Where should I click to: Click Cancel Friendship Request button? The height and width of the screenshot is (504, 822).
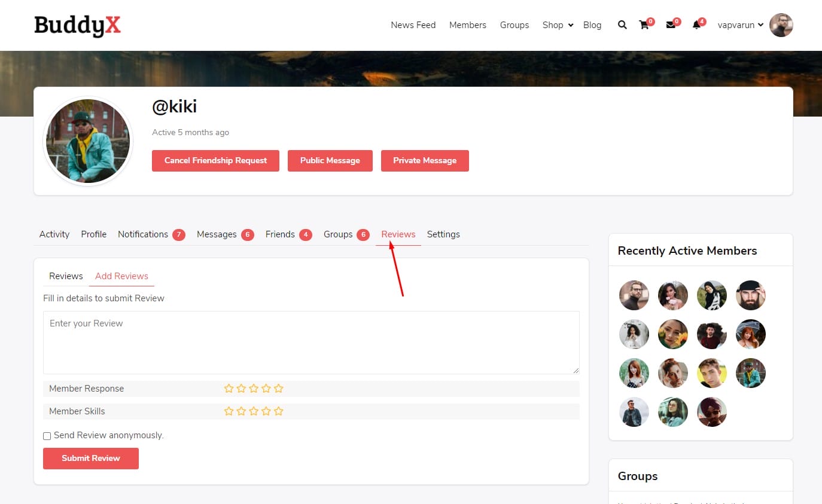click(x=215, y=161)
